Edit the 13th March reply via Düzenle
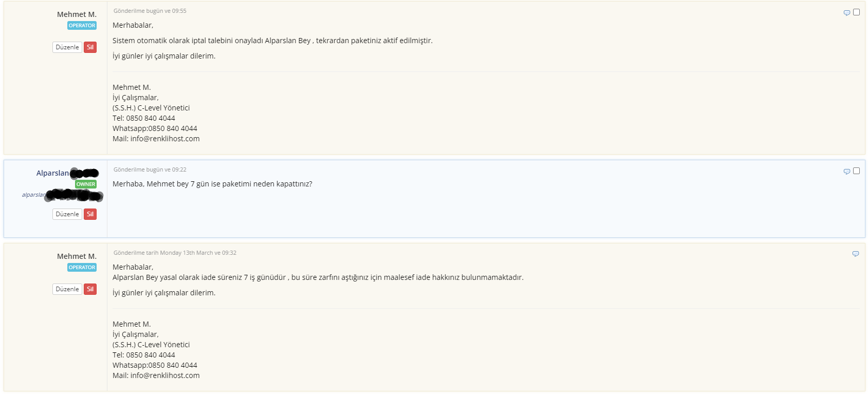 click(67, 289)
